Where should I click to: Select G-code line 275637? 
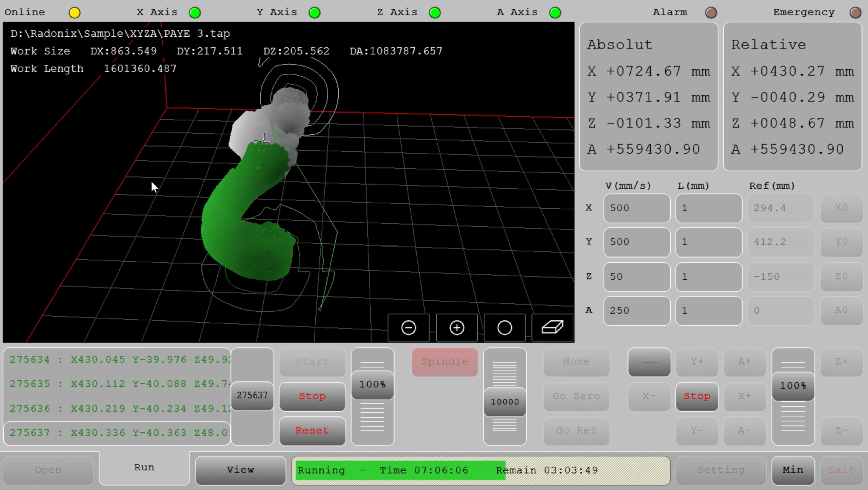tap(117, 433)
